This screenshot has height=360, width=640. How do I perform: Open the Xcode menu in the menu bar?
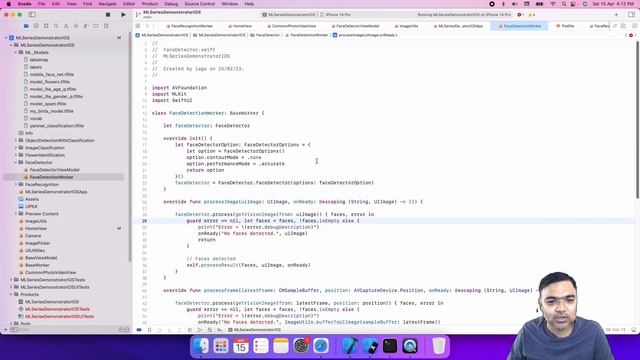[24, 4]
